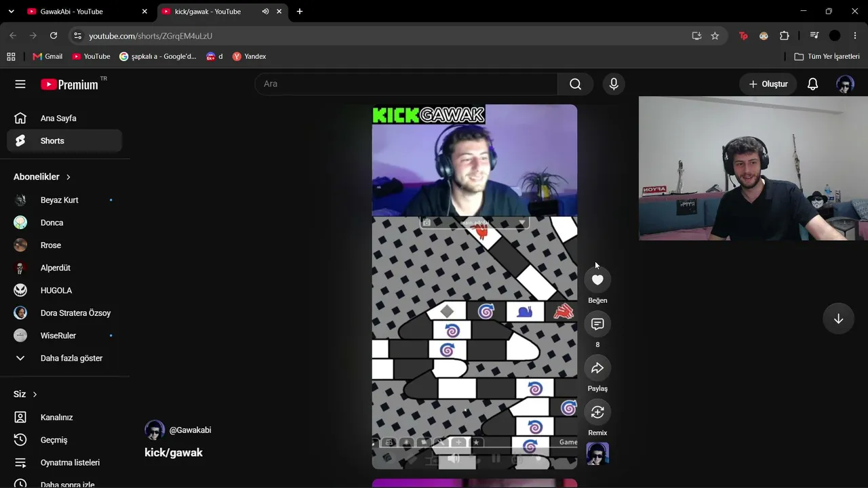Open the Rrose channel

point(64,245)
